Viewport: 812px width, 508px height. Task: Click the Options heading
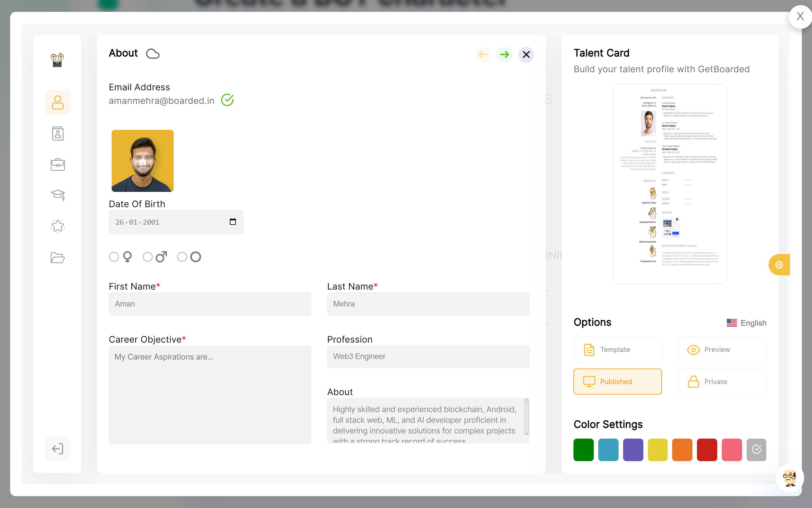point(592,322)
